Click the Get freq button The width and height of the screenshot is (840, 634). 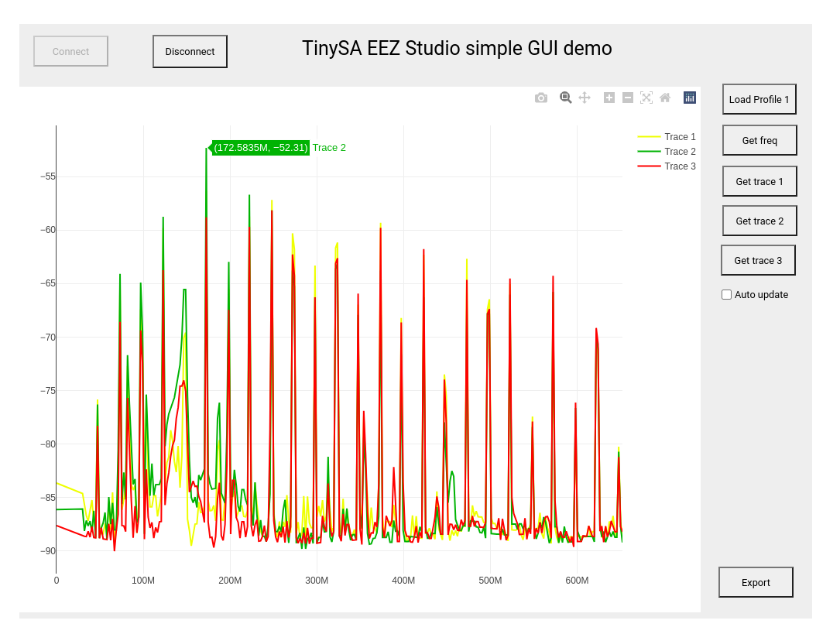click(x=759, y=140)
